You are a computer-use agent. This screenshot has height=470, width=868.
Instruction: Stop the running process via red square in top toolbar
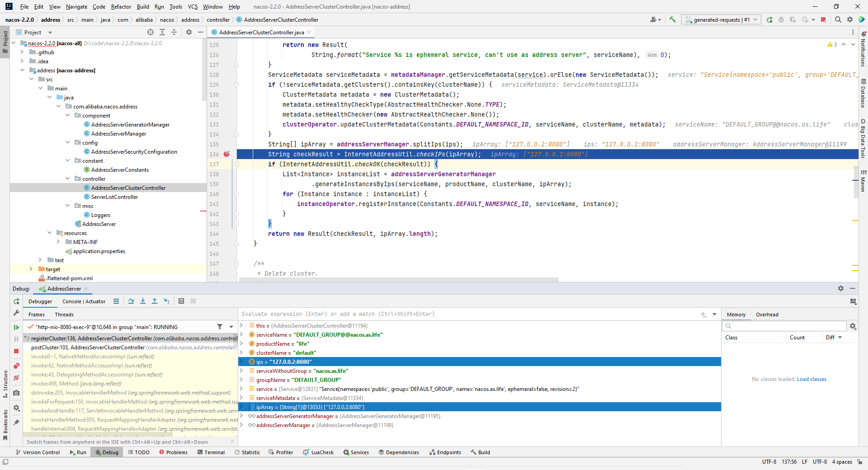coord(823,19)
